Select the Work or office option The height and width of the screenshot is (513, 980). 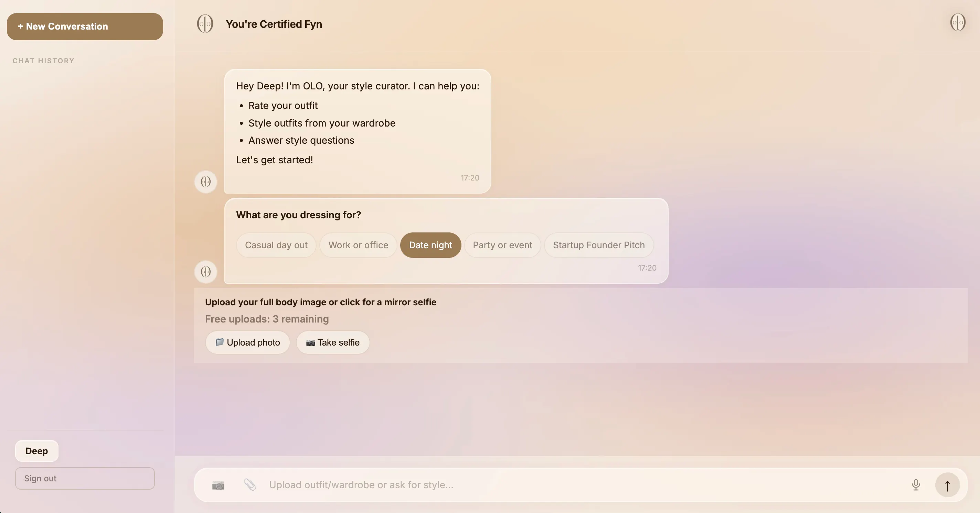(x=358, y=245)
